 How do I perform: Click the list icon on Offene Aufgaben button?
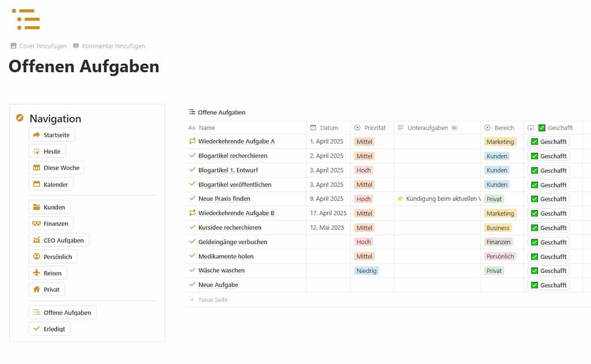pyautogui.click(x=36, y=312)
